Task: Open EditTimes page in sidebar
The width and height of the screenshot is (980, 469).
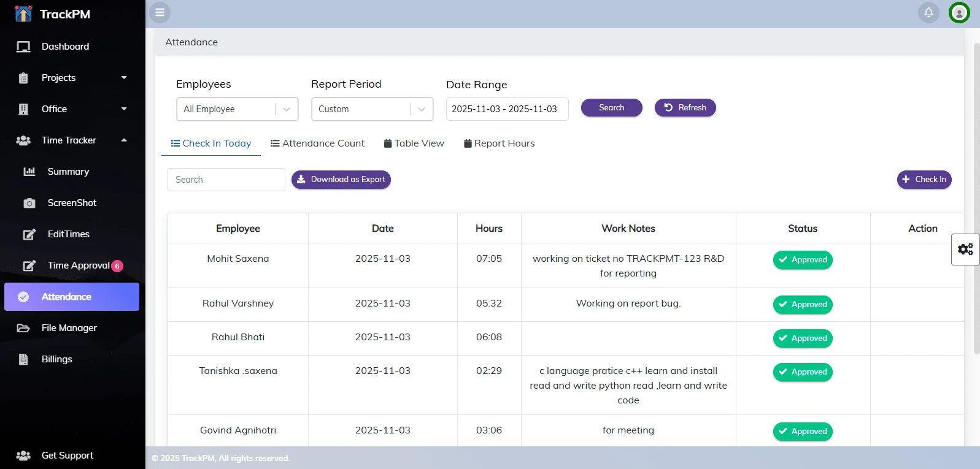Action: (69, 234)
